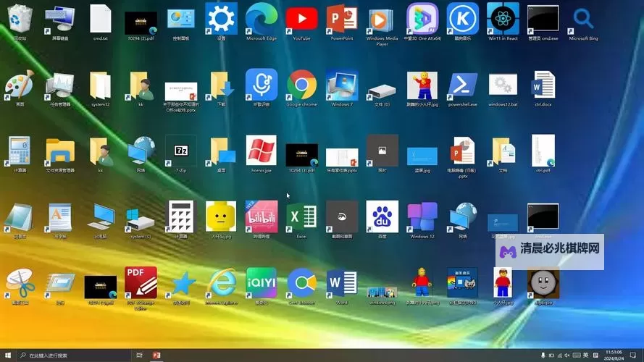Switch to PowerPoint in the taskbar

tap(156, 355)
